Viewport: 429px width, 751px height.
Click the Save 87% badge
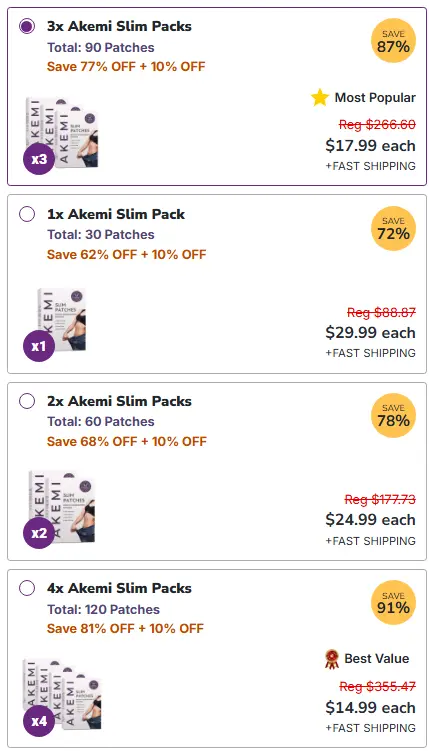coord(393,41)
